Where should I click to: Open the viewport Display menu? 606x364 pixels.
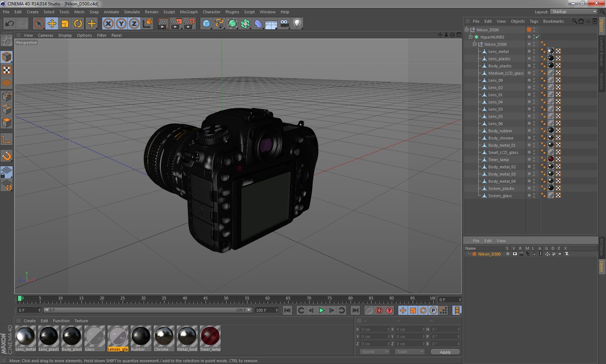65,35
